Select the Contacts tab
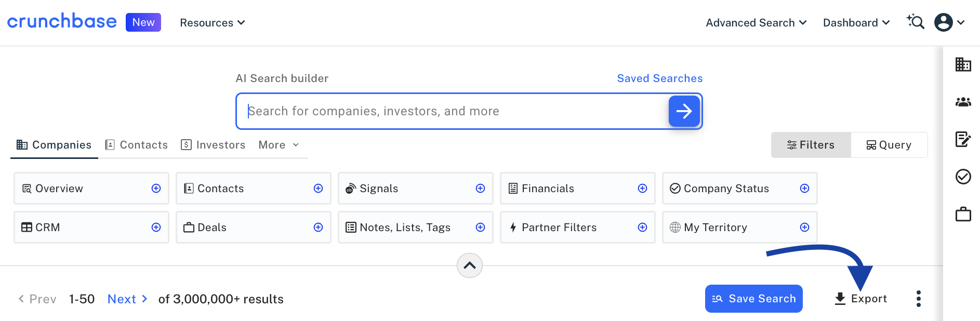Screen dimensions: 980x321 click(x=136, y=145)
